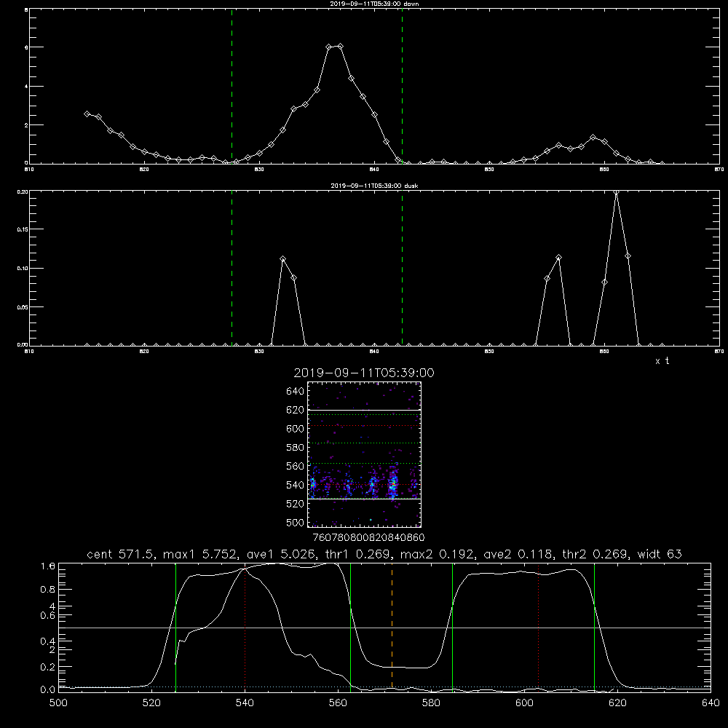Click the upper red dotted line in heatmap

pos(364,426)
